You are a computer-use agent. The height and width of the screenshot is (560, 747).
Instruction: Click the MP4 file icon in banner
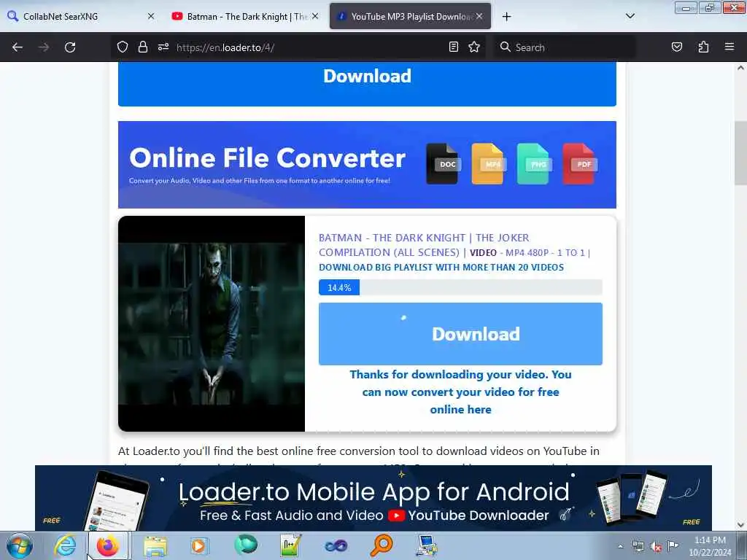pos(488,163)
